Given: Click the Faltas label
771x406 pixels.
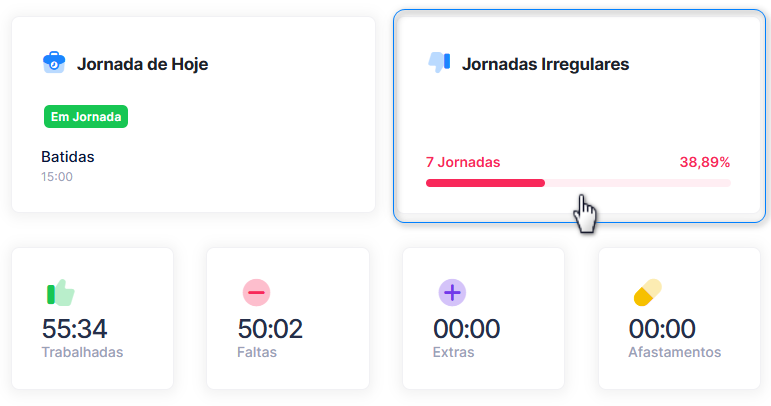Looking at the screenshot, I should (257, 352).
